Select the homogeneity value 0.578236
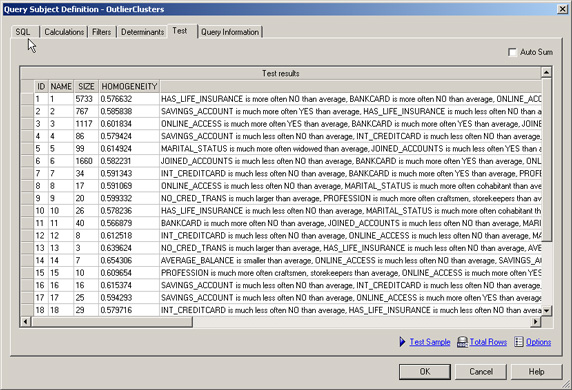This screenshot has width=572, height=390. (129, 211)
